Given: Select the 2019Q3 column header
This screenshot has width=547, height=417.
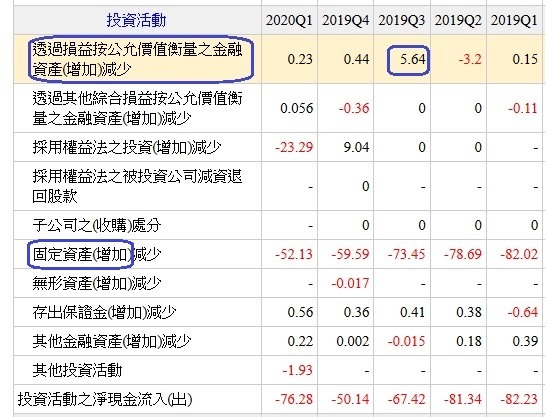Looking at the screenshot, I should coord(402,21).
